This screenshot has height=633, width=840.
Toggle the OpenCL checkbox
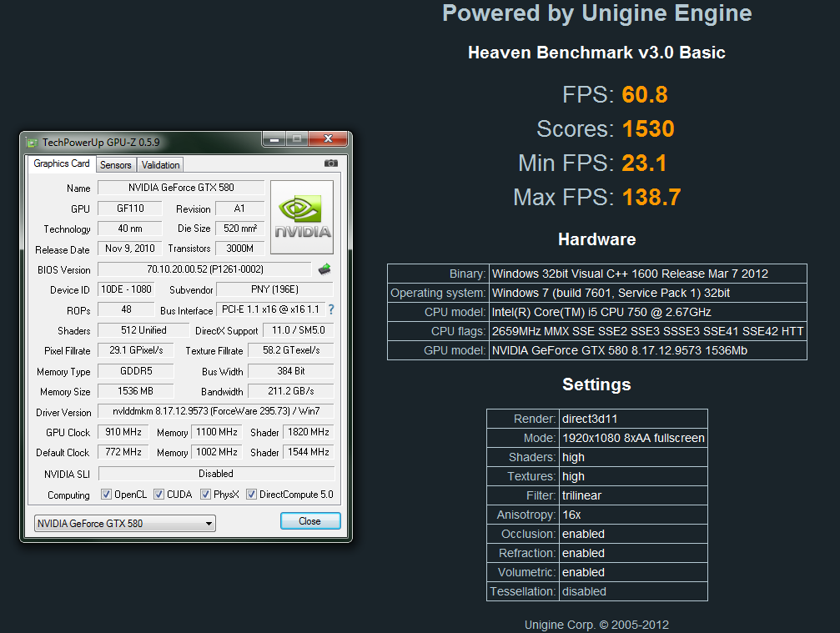coord(106,495)
